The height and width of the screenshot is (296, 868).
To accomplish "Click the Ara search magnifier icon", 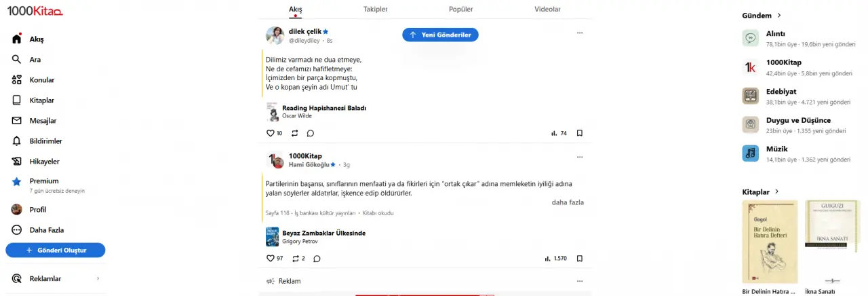I will (x=17, y=60).
